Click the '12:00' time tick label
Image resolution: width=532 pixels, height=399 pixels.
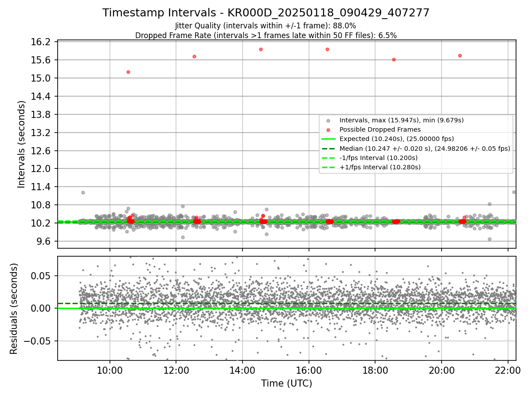(176, 370)
